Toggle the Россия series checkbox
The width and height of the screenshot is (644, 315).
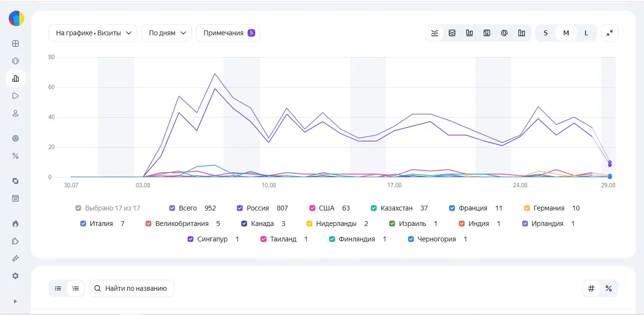click(240, 208)
